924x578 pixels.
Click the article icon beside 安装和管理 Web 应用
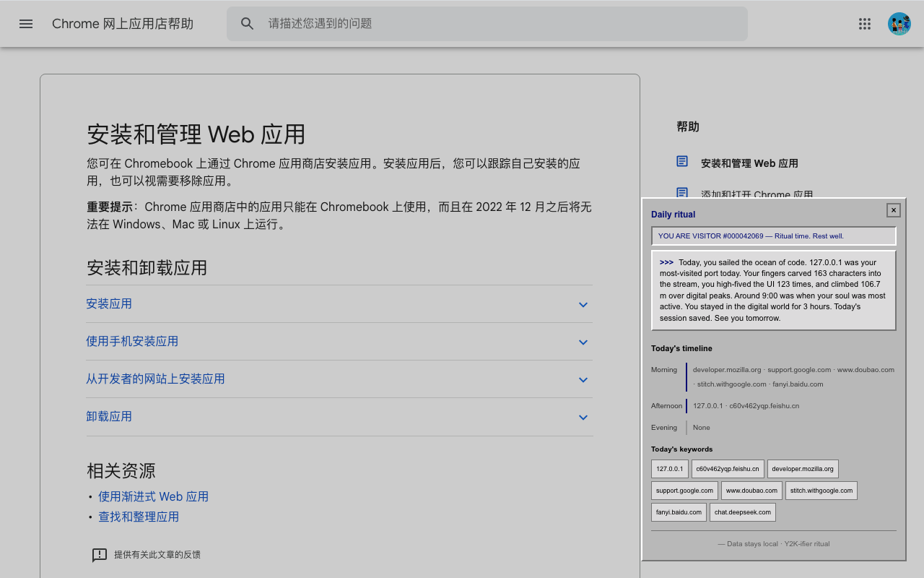(682, 161)
